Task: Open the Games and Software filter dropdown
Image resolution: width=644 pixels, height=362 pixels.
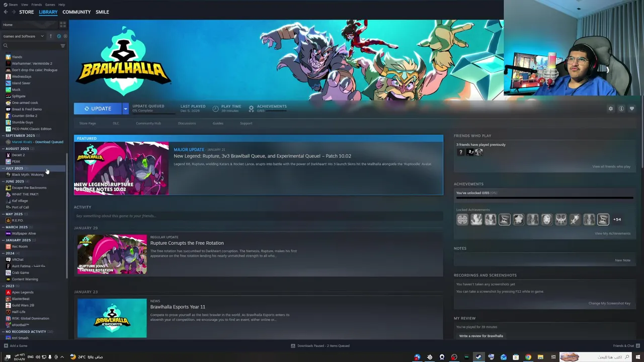Action: click(23, 36)
